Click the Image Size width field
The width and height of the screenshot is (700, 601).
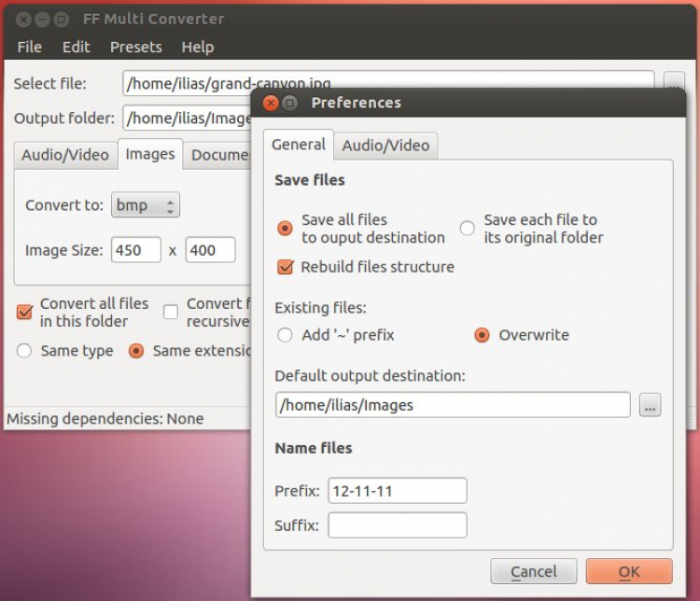point(136,250)
